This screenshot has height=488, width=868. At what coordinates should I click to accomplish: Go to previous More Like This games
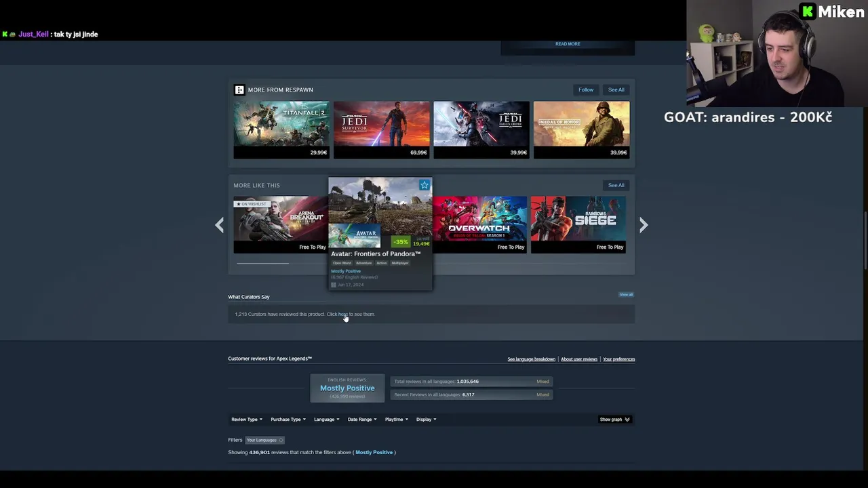(219, 225)
